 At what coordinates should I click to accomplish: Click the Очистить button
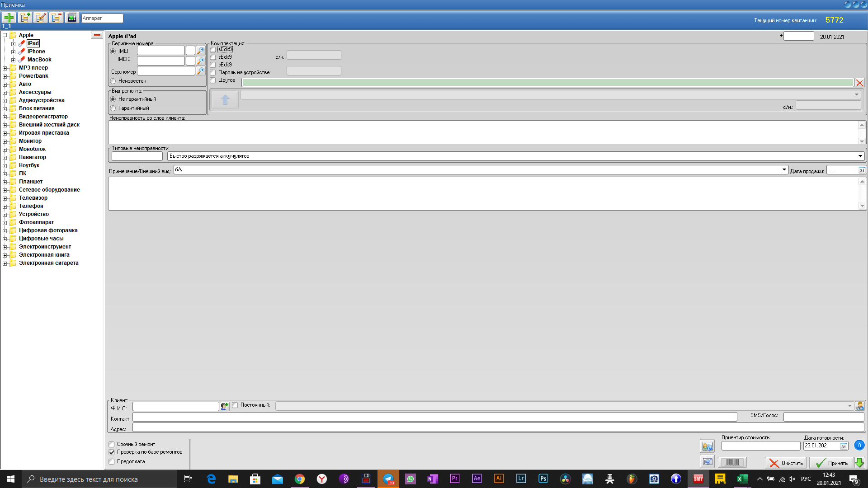[786, 463]
